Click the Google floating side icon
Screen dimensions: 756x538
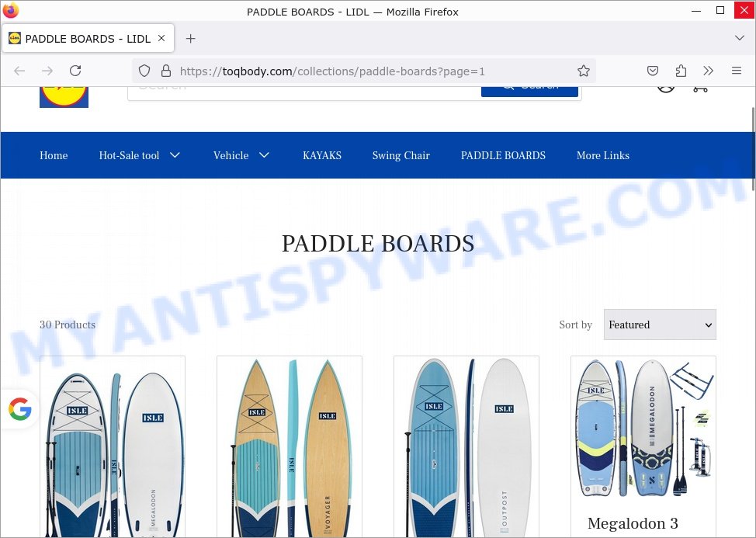19,409
